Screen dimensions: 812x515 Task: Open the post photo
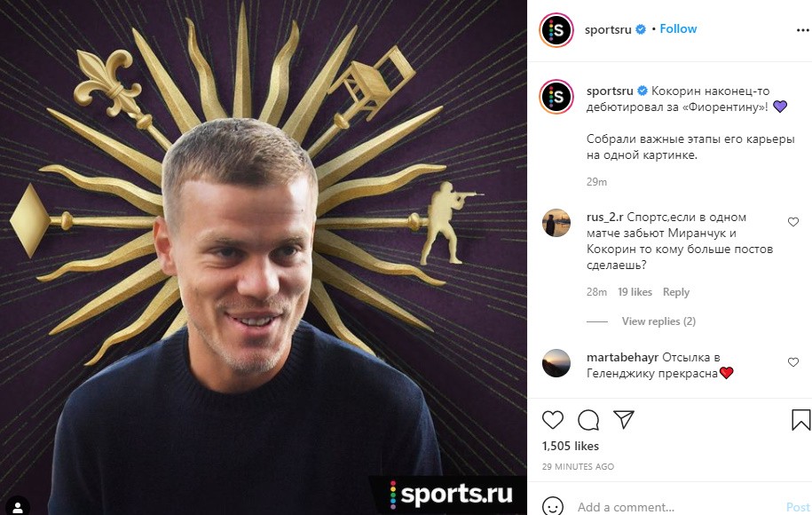point(264,257)
